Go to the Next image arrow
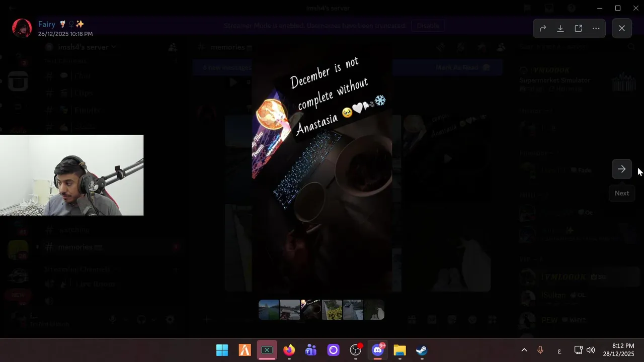The width and height of the screenshot is (644, 362). coord(622,169)
